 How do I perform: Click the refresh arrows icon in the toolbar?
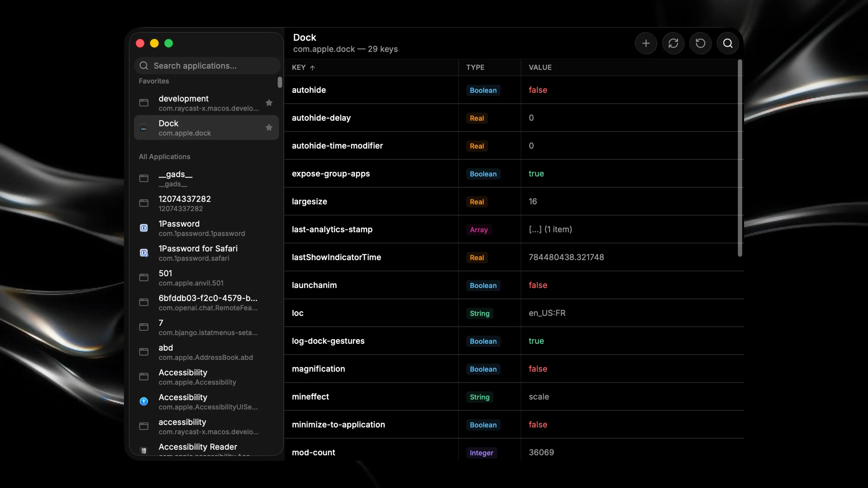(x=673, y=43)
